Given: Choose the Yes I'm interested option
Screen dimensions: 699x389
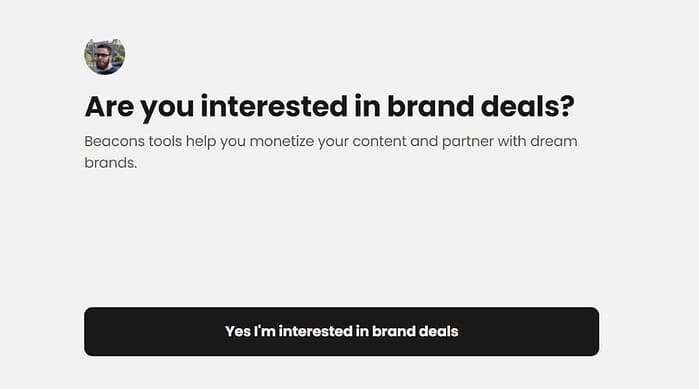Looking at the screenshot, I should click(341, 332).
